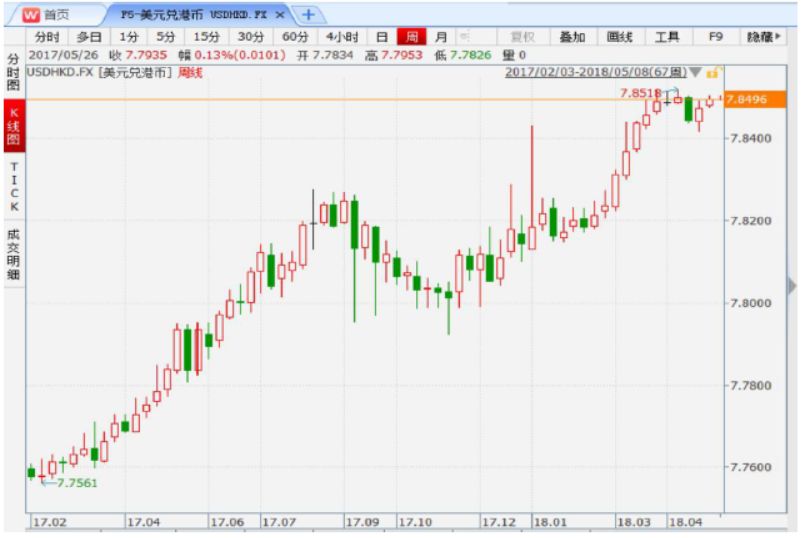Click the 18.01 time axis label
The width and height of the screenshot is (806, 538).
[x=550, y=522]
